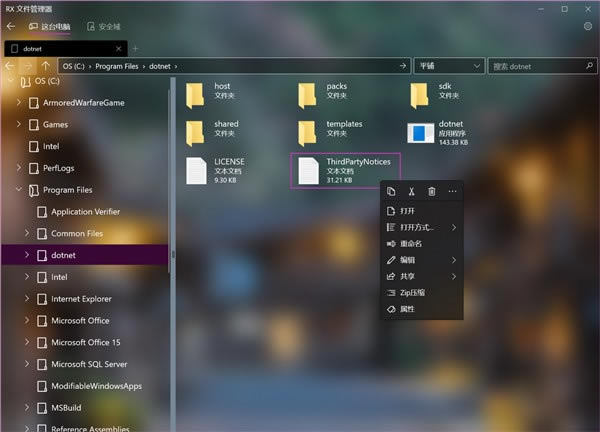Click the settings gear icon at top right
Screen dimensions: 600x432
[588, 26]
